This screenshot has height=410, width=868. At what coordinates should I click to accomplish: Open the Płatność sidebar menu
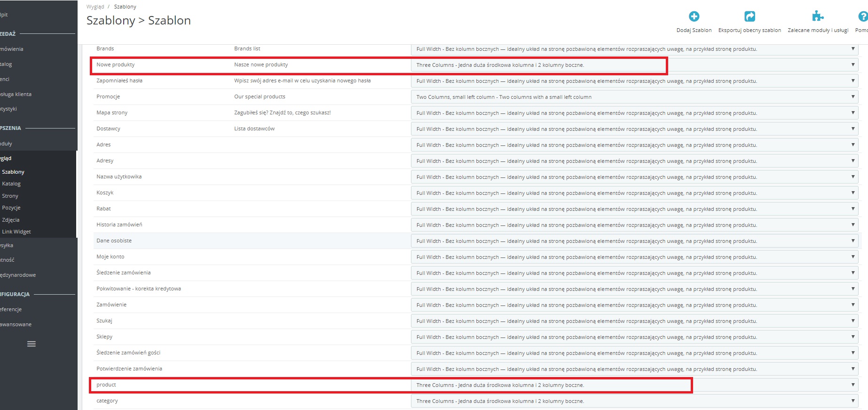point(7,260)
